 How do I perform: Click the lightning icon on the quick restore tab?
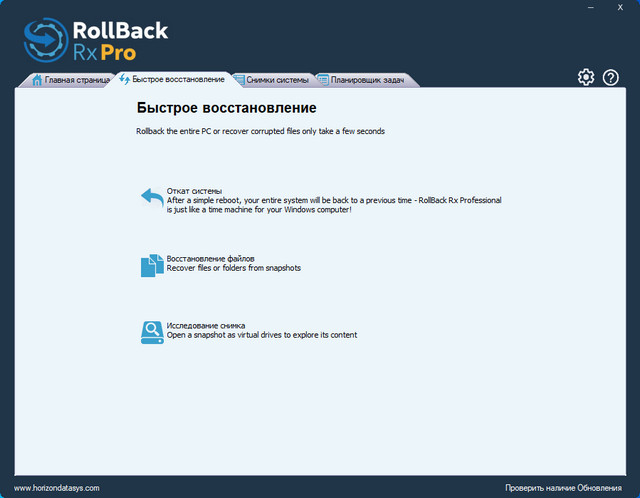[124, 79]
